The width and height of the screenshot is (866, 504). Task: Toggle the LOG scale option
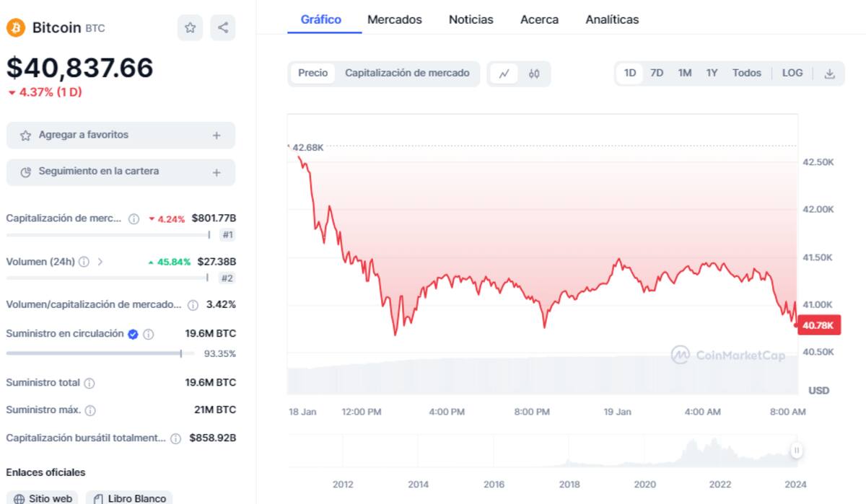792,73
